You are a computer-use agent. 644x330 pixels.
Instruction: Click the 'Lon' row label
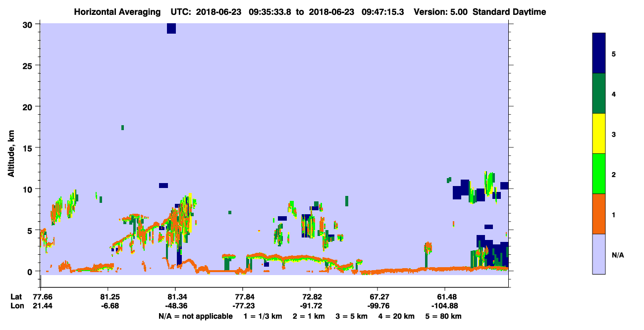pos(16,306)
